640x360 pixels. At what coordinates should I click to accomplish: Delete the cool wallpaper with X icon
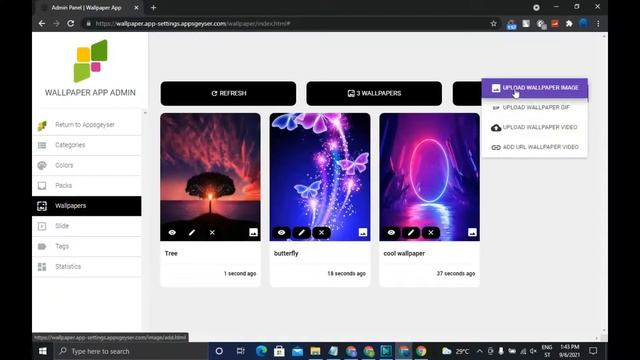pos(431,233)
